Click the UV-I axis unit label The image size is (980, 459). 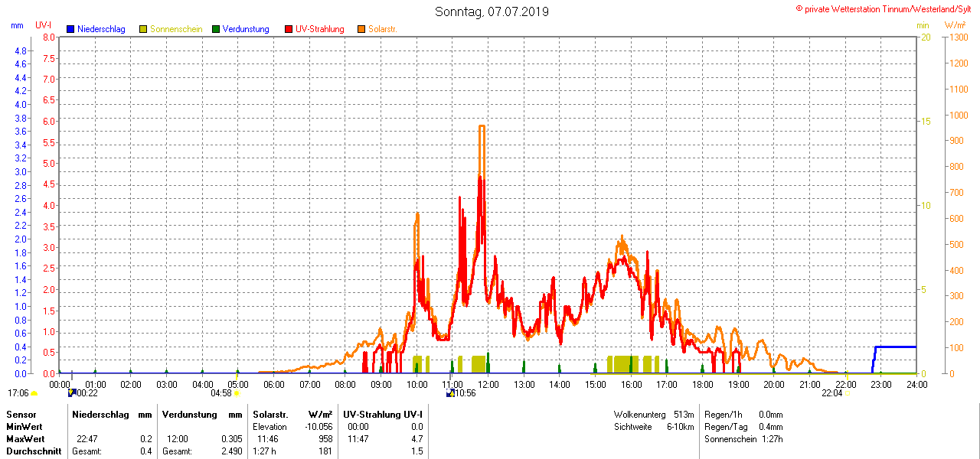pos(44,25)
